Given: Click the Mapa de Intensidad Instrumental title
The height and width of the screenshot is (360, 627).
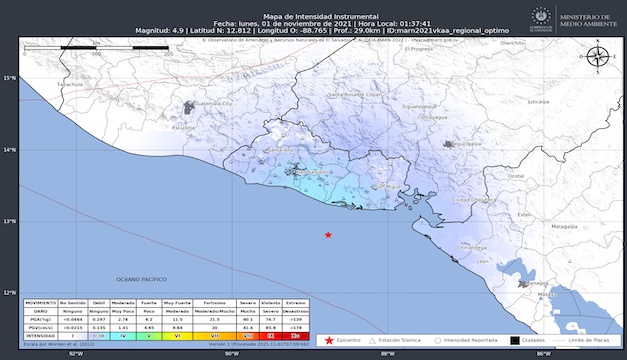Looking at the screenshot, I should pos(321,16).
